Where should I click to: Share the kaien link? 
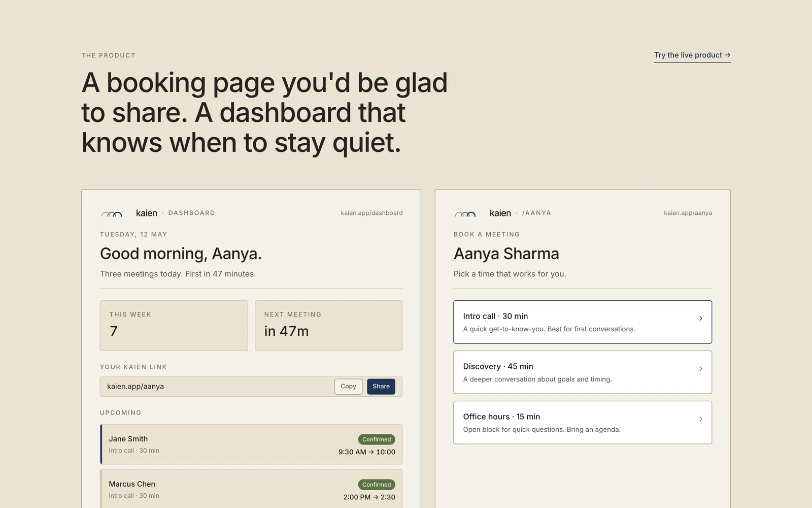coord(381,387)
